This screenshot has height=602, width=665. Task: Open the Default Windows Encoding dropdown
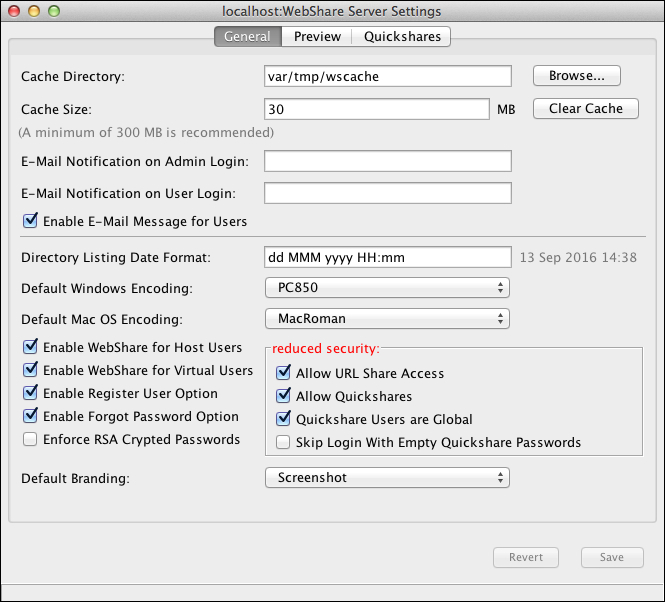pos(387,288)
